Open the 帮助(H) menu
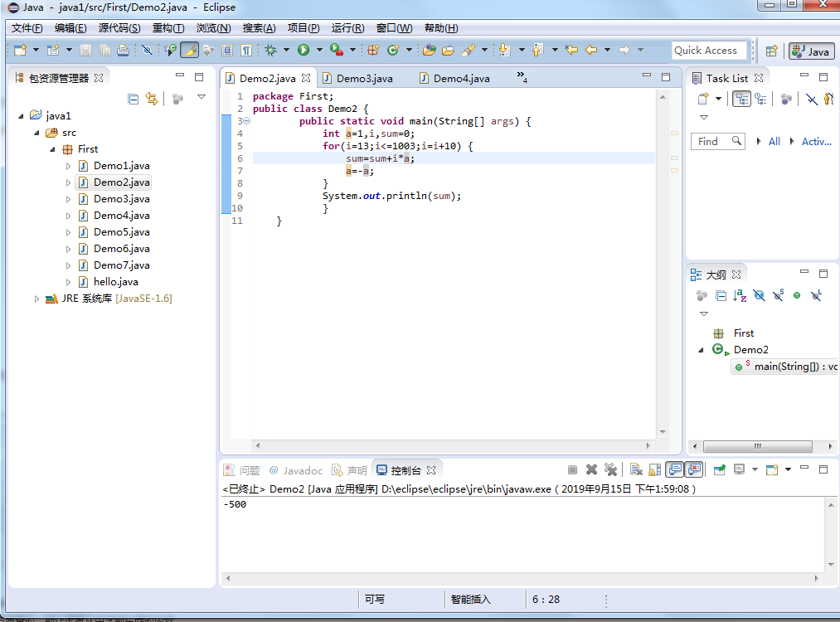Image resolution: width=840 pixels, height=622 pixels. (x=441, y=28)
